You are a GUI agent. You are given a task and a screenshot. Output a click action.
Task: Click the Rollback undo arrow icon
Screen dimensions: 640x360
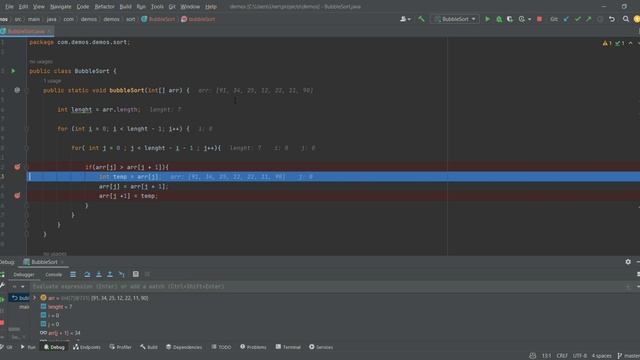(611, 19)
